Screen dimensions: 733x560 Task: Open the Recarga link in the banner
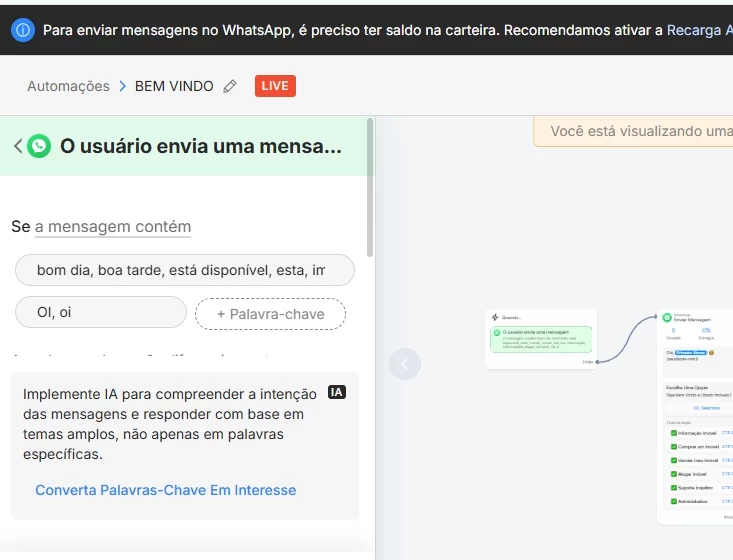click(699, 30)
